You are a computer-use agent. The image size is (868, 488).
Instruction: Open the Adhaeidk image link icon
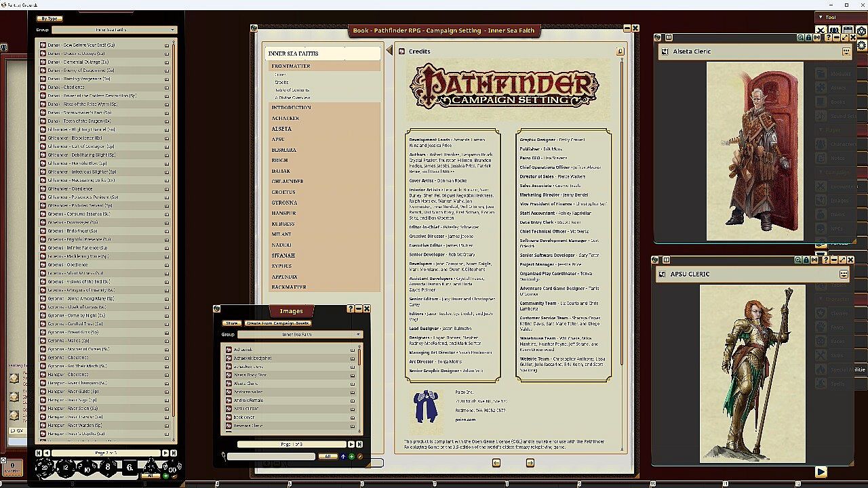point(229,350)
